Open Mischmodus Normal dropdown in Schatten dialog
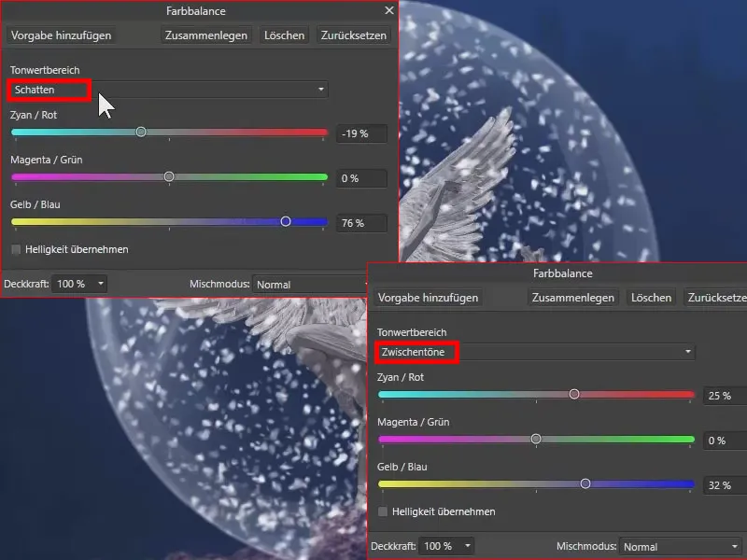747x560 pixels. (x=312, y=285)
